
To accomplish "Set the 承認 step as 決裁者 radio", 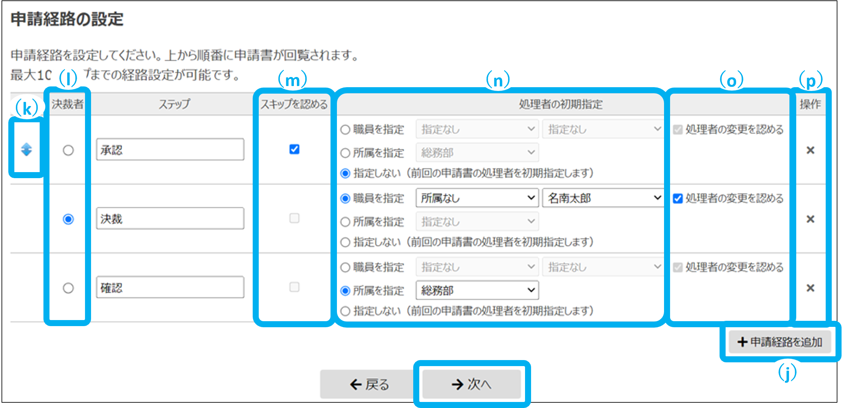I will [68, 150].
